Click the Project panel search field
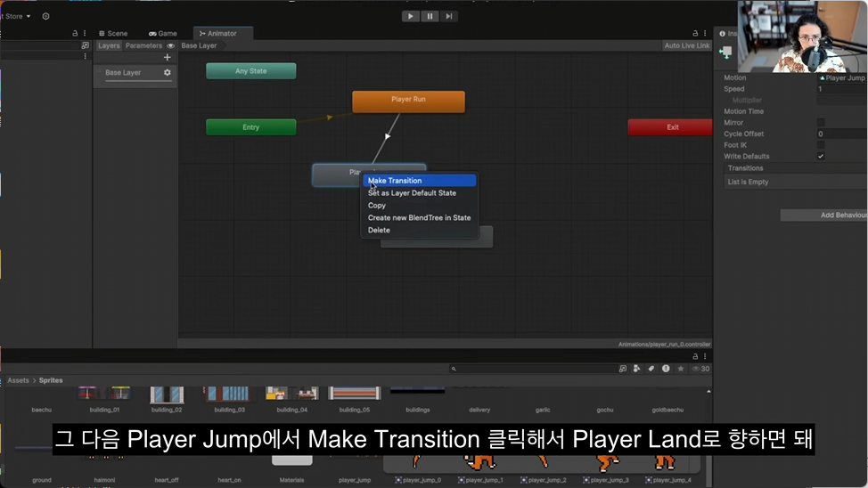Screen dimensions: 868x488 click(x=533, y=369)
